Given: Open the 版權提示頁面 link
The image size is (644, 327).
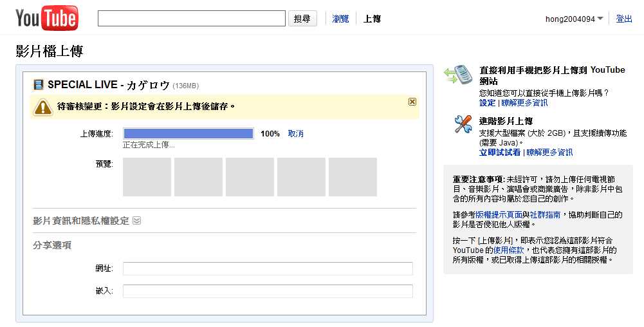Looking at the screenshot, I should [499, 214].
